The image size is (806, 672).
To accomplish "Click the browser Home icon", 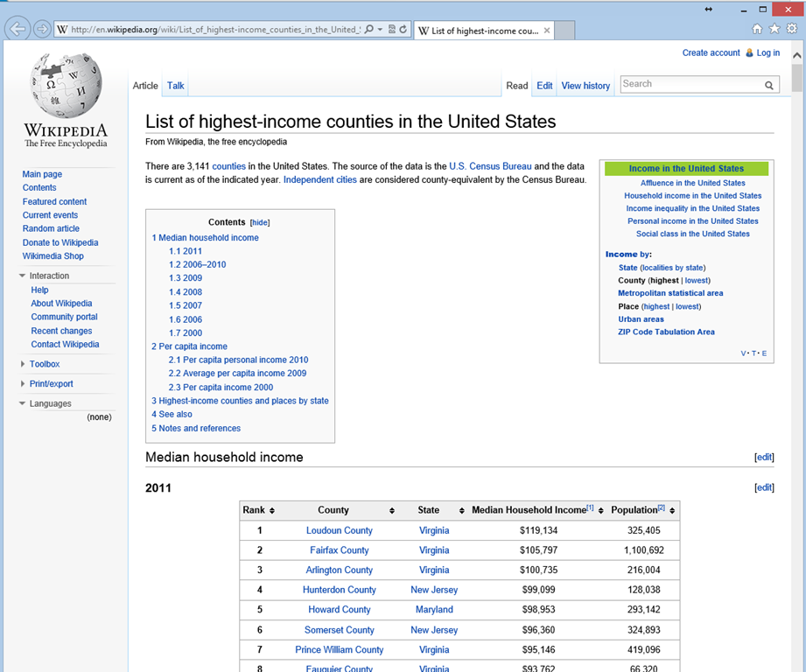I will coord(757,29).
